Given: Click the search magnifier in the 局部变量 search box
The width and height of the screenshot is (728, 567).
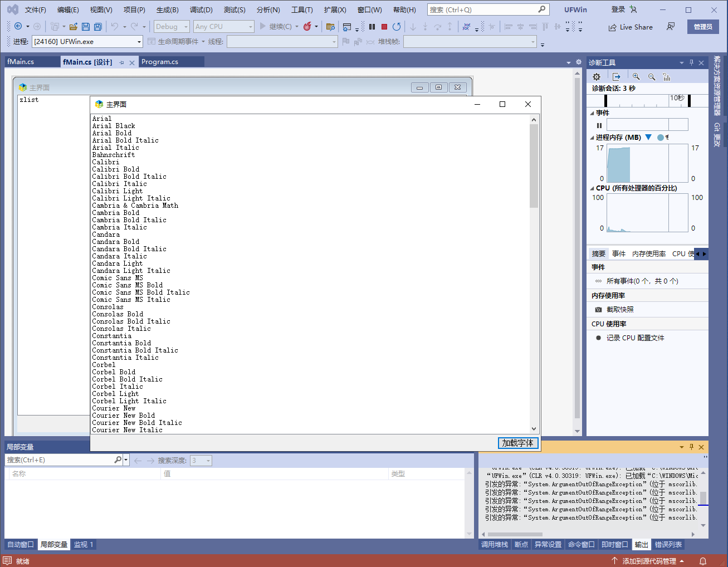Looking at the screenshot, I should pyautogui.click(x=118, y=460).
